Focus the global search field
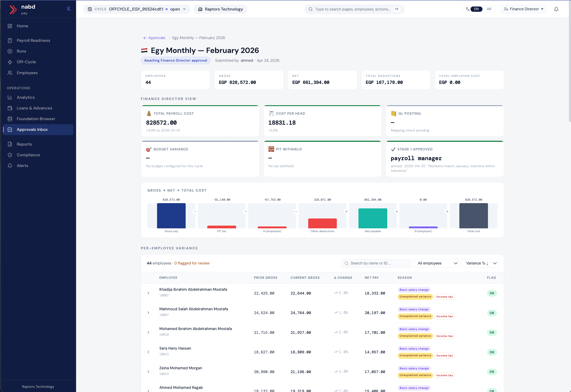Image resolution: width=571 pixels, height=392 pixels. [x=354, y=9]
